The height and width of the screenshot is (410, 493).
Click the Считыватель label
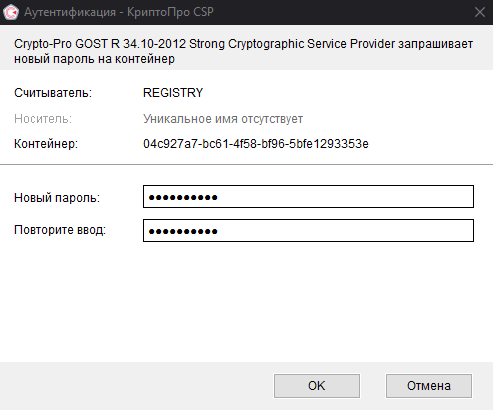[x=53, y=93]
